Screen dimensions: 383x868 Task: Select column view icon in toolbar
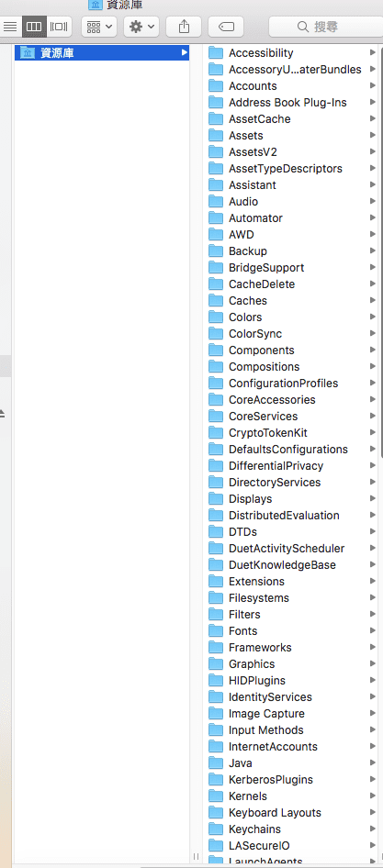34,26
